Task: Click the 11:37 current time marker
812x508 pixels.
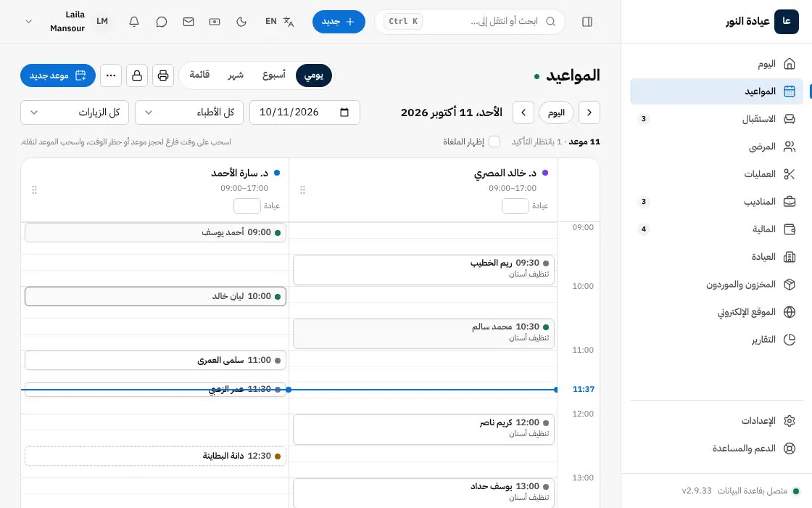Action: (583, 389)
